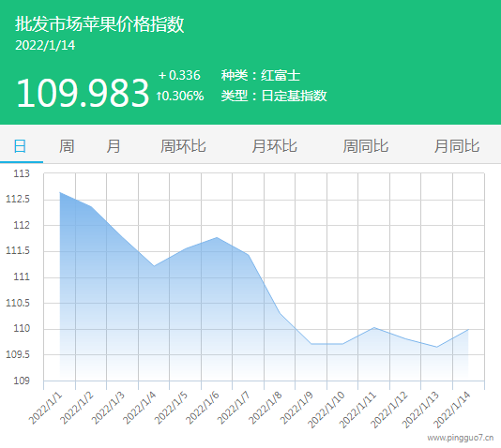Viewport: 501px width, 448px height.
Task: Open the 月同比 tab
Action: point(457,146)
